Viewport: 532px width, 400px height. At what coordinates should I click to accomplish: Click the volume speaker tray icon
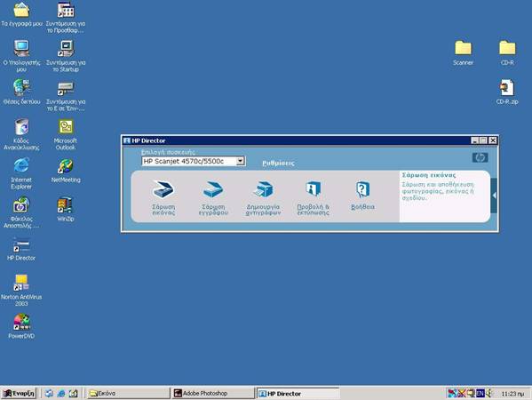coord(488,393)
